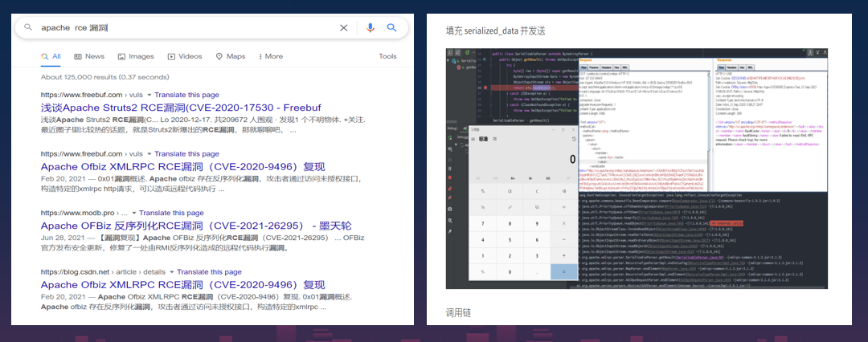
Task: Click the calculator percent key
Action: coord(483,191)
